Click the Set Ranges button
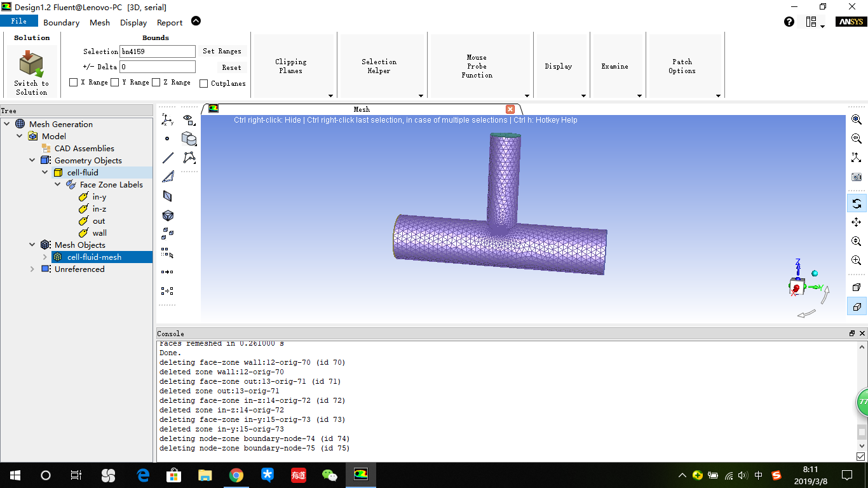Screen dimensions: 868x488 pos(223,51)
